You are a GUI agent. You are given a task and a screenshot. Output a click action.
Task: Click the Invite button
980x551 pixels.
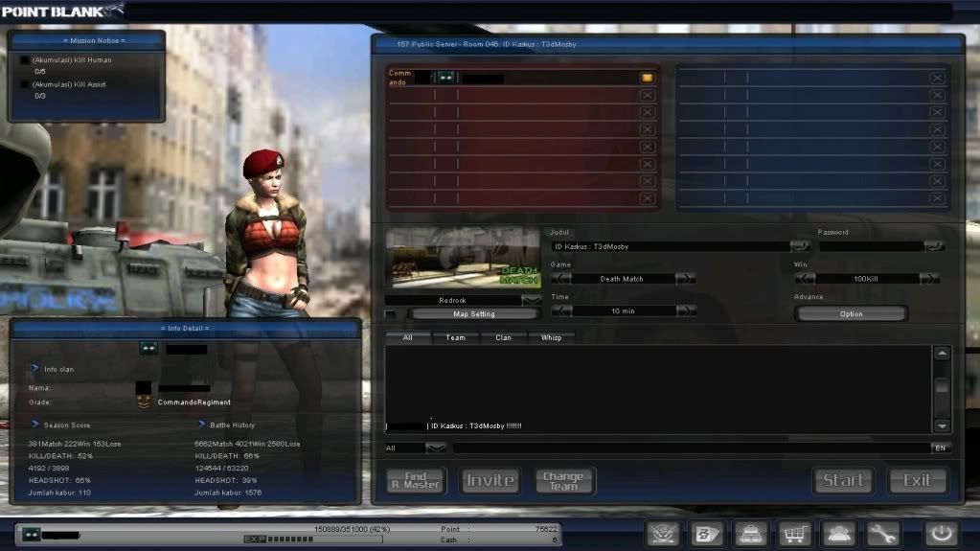pos(490,480)
